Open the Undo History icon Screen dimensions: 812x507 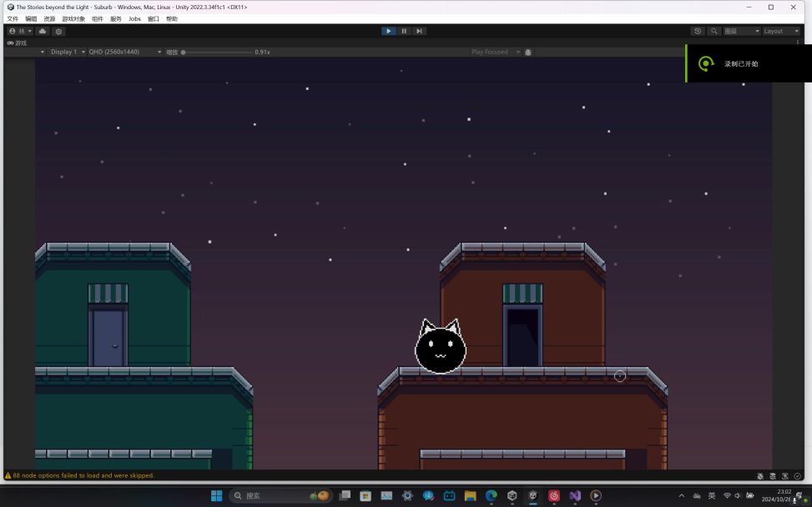698,31
